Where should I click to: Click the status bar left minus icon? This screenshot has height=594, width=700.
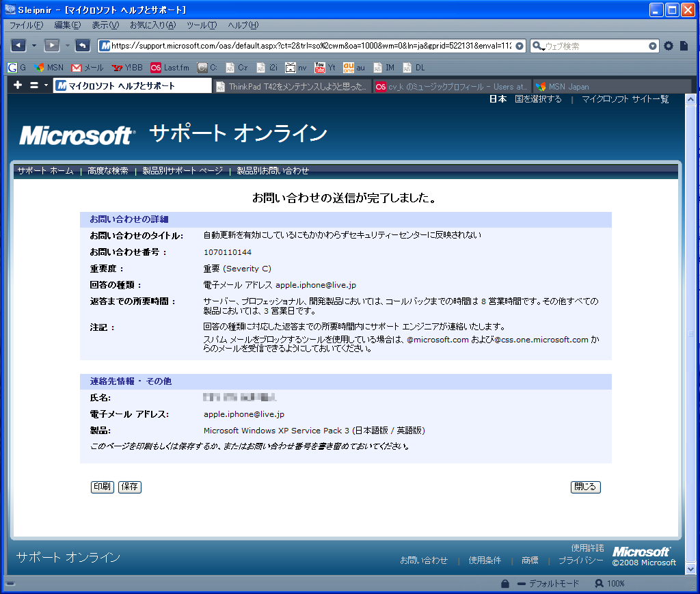[x=11, y=583]
